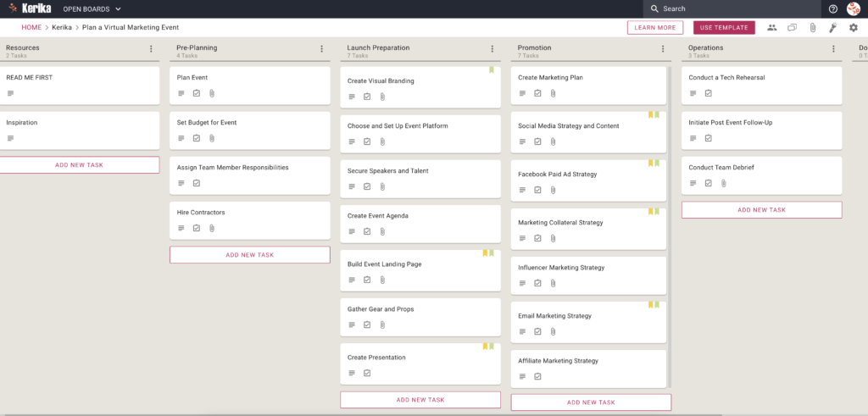Open the board chat icon

tap(793, 28)
